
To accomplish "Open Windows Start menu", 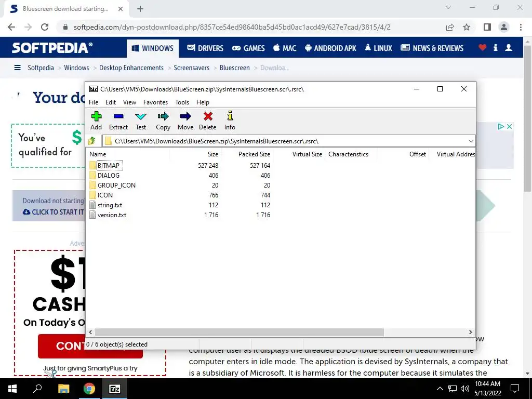I will click(x=12, y=389).
